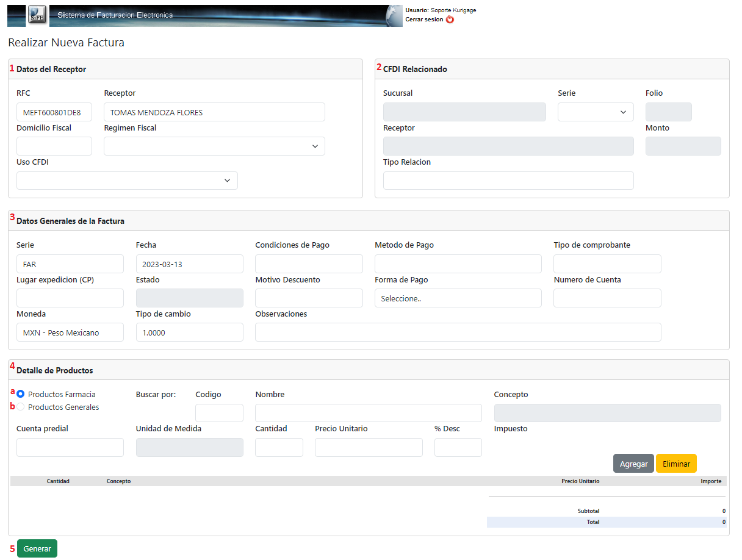The height and width of the screenshot is (560, 742).
Task: Open the Serie dropdown in CFDI Relacionado
Action: (x=595, y=112)
